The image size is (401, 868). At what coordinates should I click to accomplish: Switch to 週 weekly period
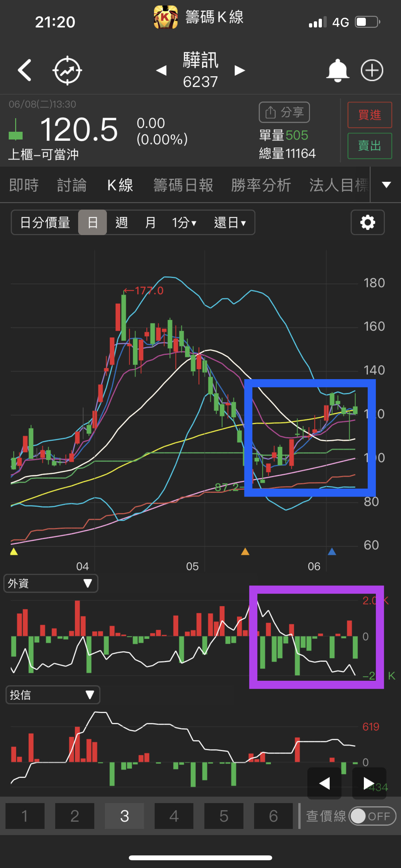tap(121, 222)
